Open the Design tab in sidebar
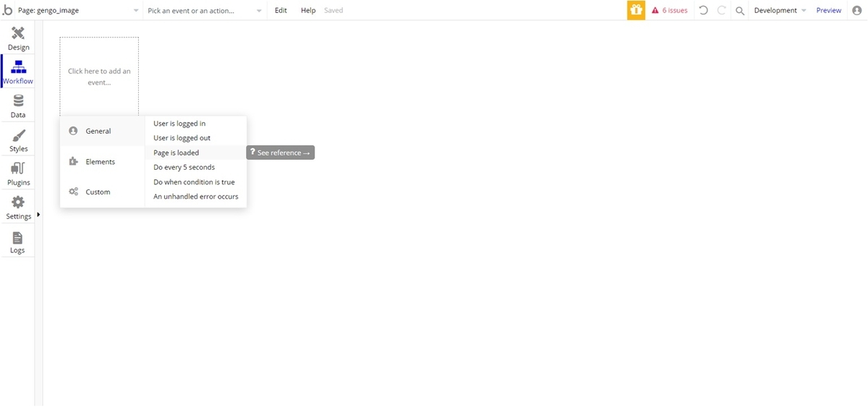Image resolution: width=868 pixels, height=407 pixels. (18, 39)
